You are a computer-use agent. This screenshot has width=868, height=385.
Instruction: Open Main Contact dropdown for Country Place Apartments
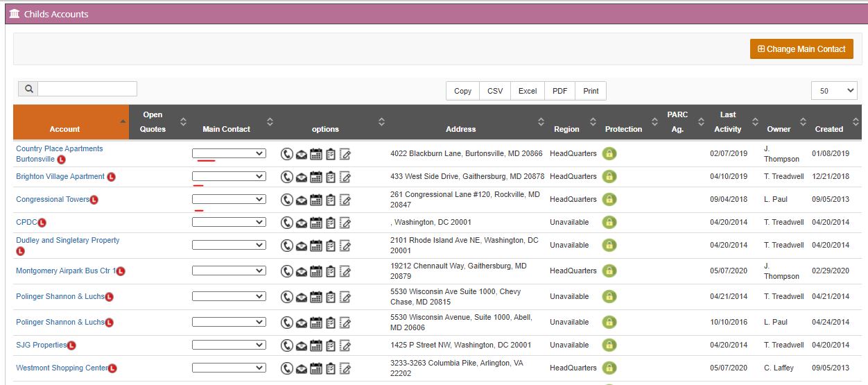[x=229, y=153]
